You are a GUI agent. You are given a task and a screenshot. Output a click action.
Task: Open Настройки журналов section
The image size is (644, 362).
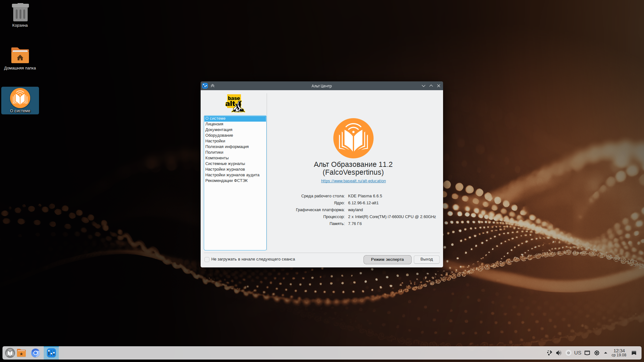(x=235, y=169)
